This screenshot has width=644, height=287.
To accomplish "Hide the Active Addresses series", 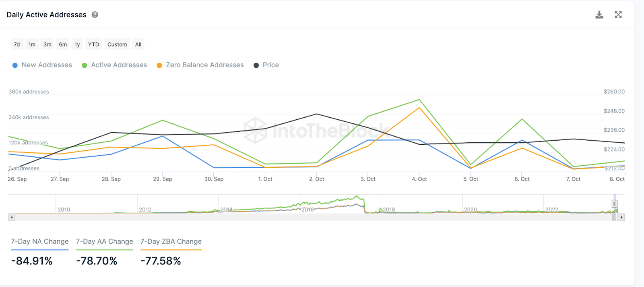I will pos(114,65).
